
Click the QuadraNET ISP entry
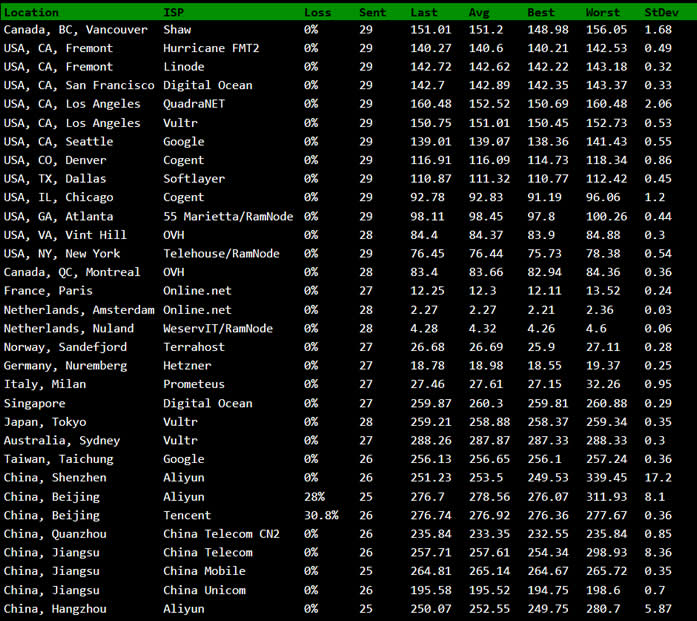pos(194,104)
